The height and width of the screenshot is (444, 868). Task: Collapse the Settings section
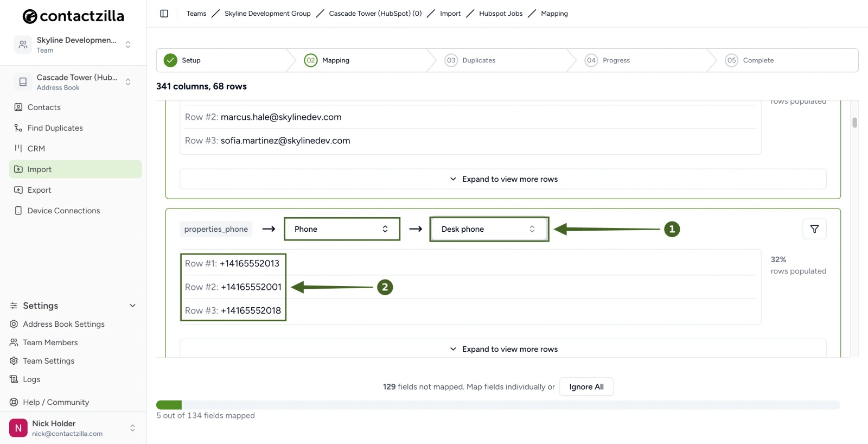(132, 306)
